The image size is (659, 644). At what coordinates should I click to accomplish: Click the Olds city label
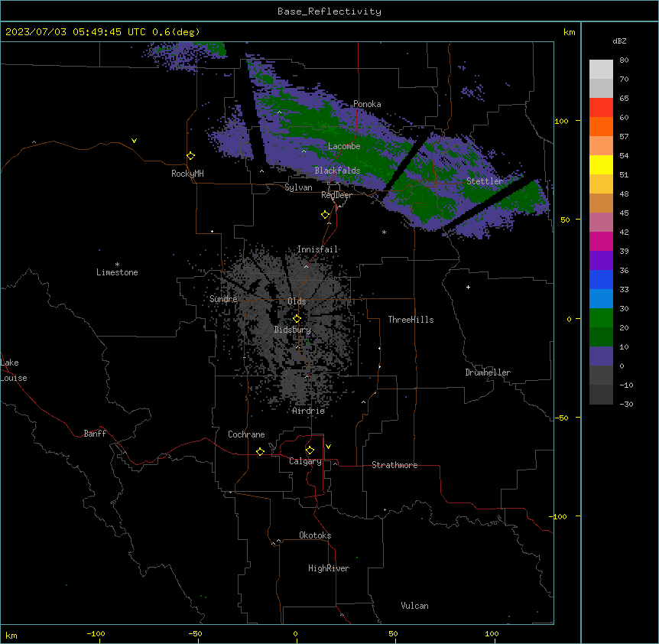click(297, 301)
